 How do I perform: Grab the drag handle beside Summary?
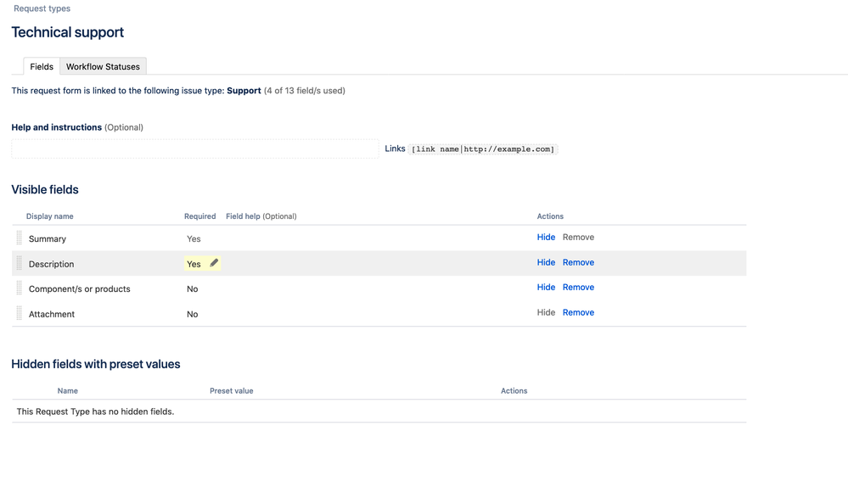pyautogui.click(x=19, y=238)
